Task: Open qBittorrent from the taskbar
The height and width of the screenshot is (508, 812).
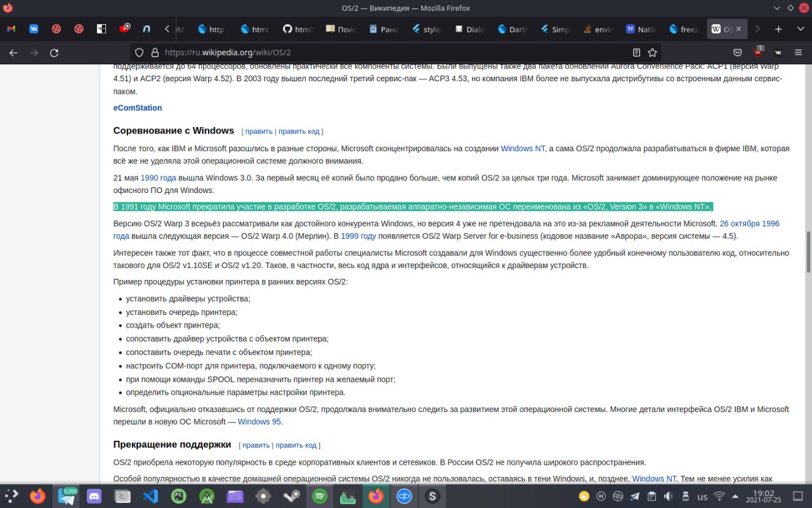Action: 404,496
